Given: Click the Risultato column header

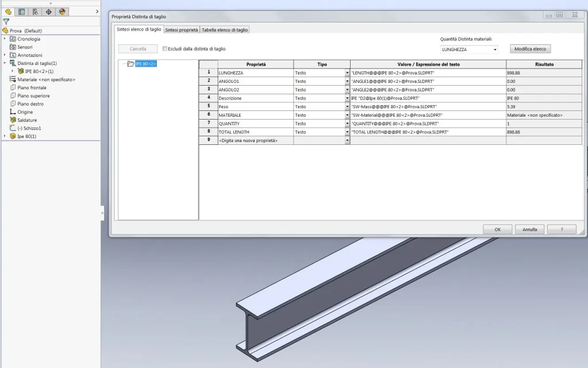Looking at the screenshot, I should (x=544, y=64).
